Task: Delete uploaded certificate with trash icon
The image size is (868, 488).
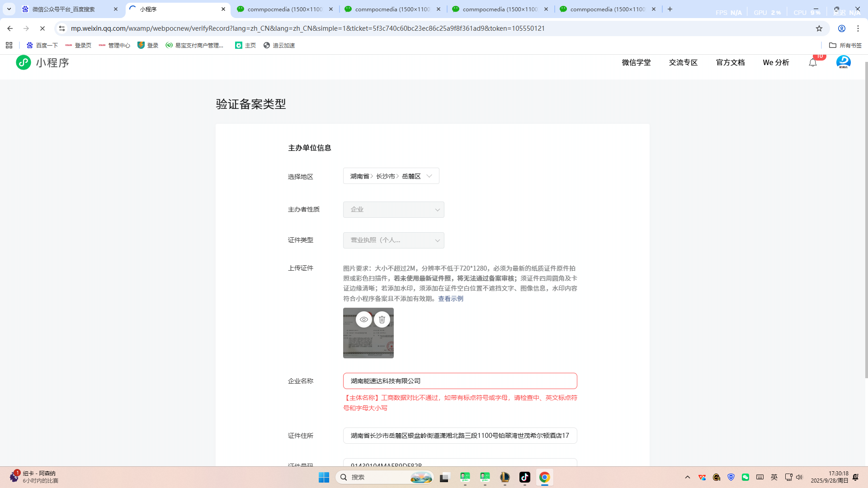Action: [x=382, y=319]
